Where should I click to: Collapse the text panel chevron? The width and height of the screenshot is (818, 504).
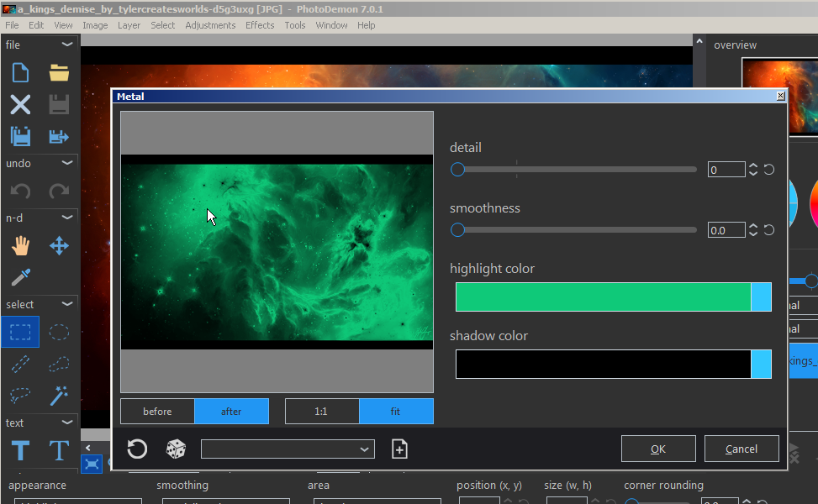(67, 423)
